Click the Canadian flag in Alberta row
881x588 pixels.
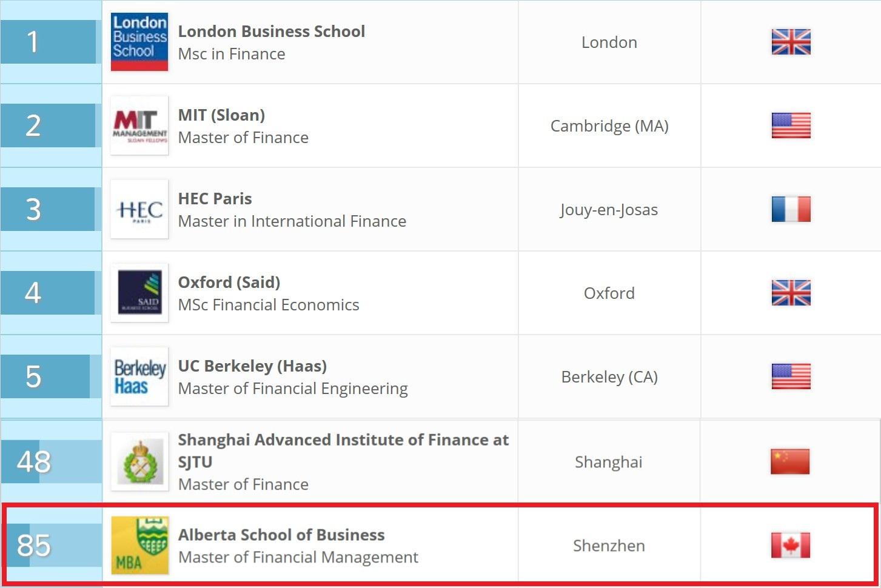coord(790,545)
